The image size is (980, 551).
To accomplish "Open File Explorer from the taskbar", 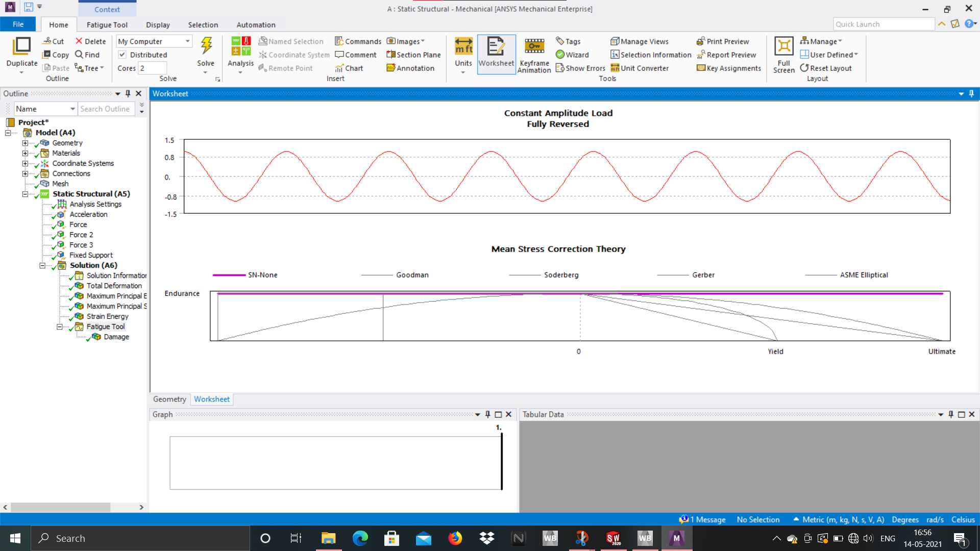I will (328, 538).
